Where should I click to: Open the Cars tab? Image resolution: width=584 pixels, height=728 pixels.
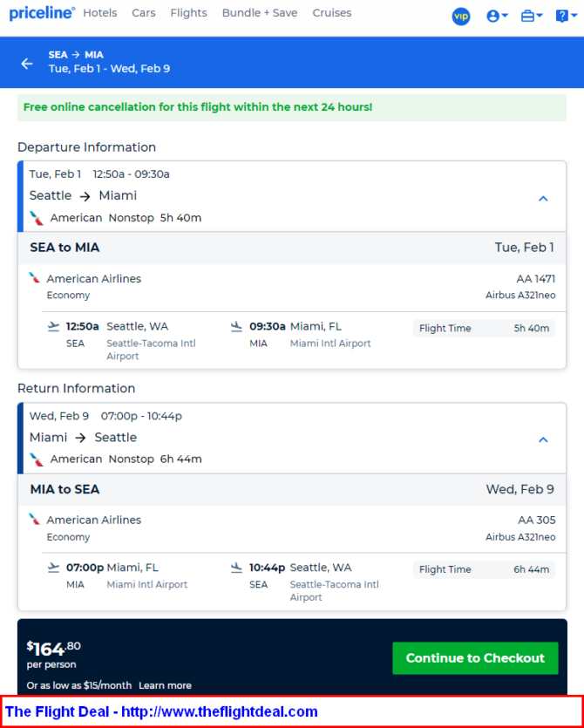[144, 13]
